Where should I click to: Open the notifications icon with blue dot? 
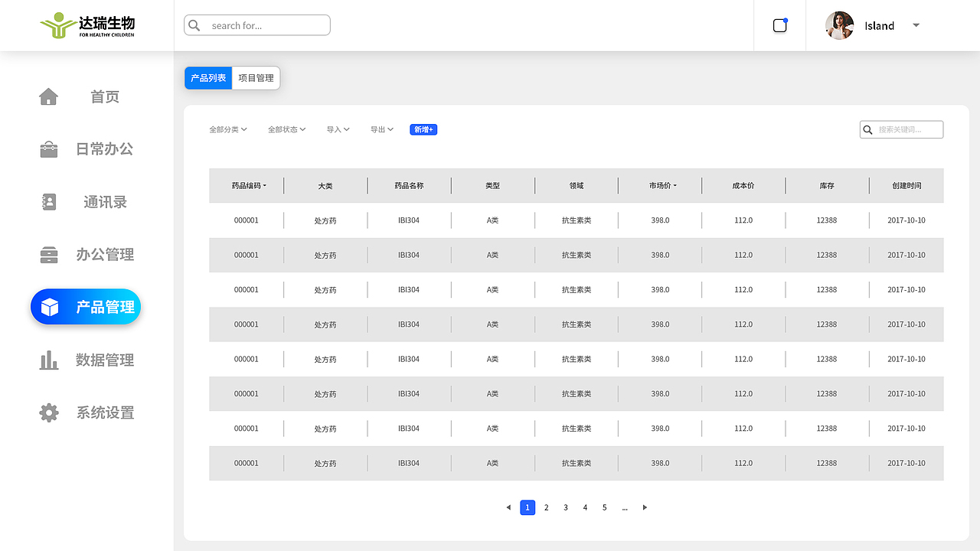point(780,25)
